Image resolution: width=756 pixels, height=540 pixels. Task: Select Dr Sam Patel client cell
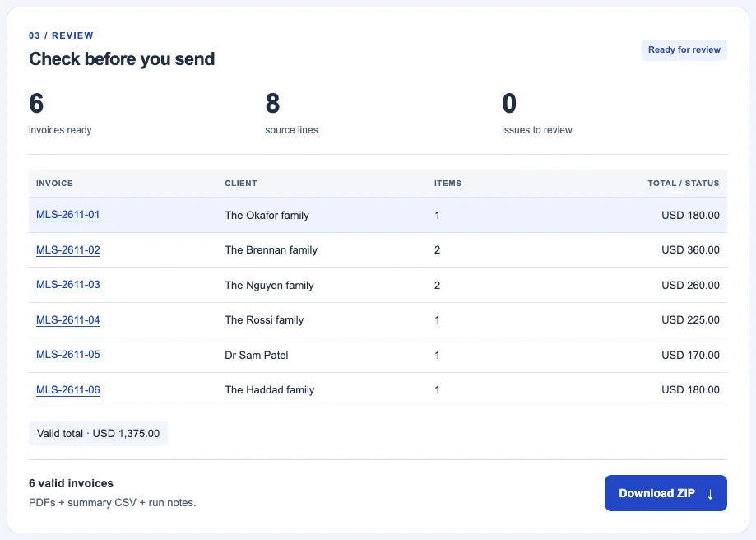pos(257,355)
